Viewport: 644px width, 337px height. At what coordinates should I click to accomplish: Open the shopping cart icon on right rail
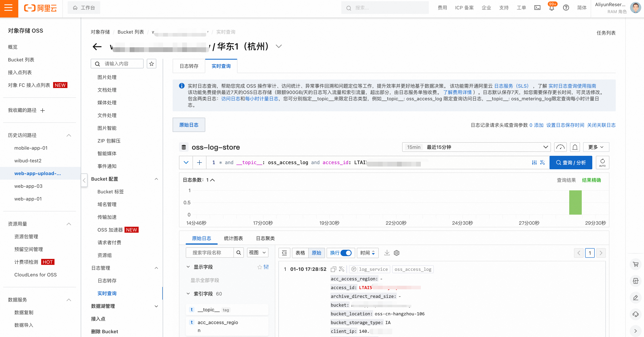(635, 264)
